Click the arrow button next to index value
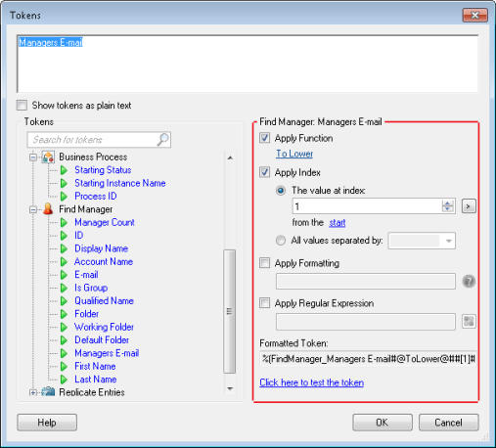496x448 pixels. tap(469, 206)
